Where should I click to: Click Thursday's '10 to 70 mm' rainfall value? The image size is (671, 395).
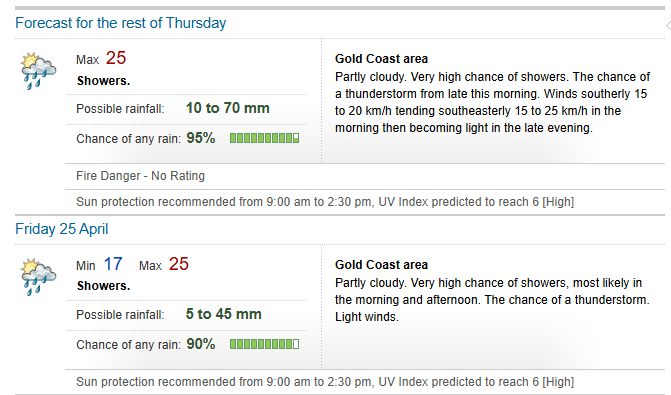228,108
